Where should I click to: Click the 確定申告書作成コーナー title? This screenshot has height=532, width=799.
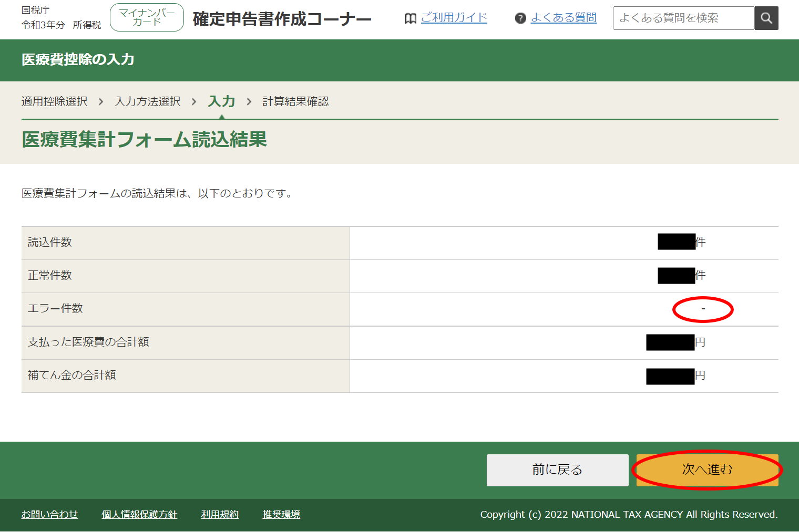point(282,19)
